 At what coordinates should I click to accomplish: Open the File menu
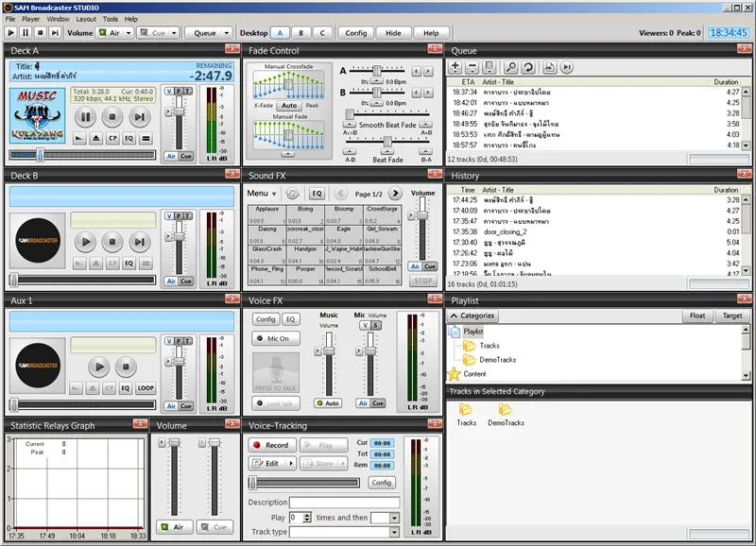(10, 19)
